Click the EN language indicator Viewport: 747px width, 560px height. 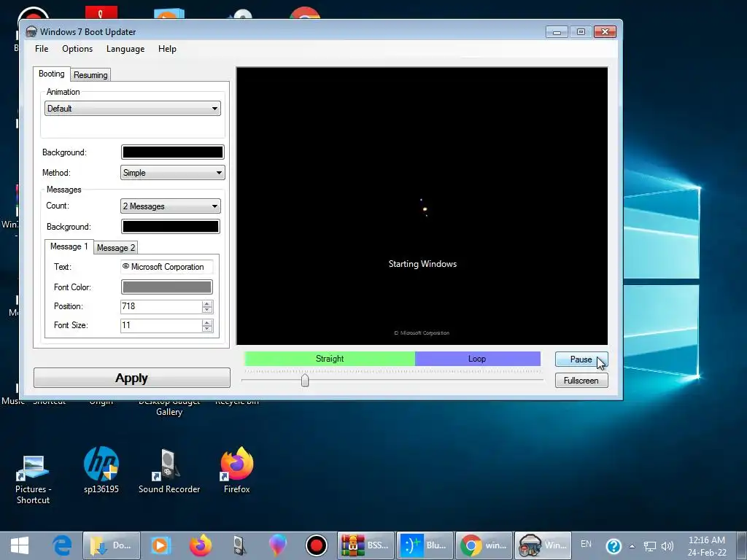(586, 544)
